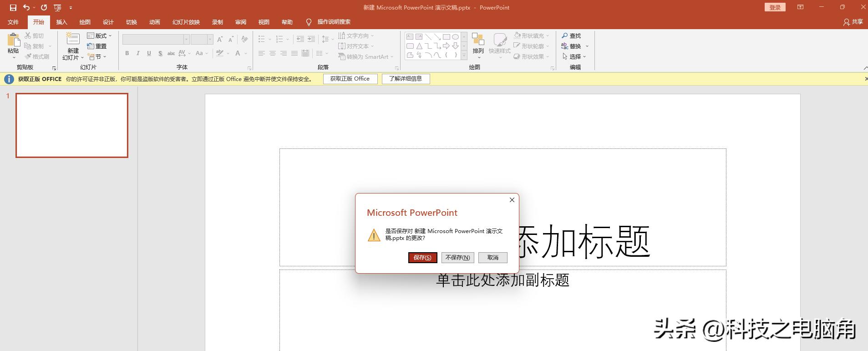868x351 pixels.
Task: Click the Reset slide button
Action: (x=96, y=46)
